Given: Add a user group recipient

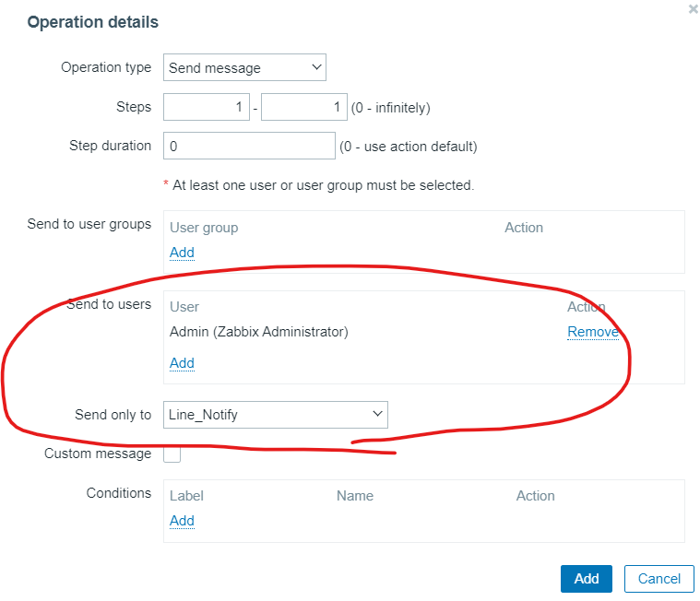Looking at the screenshot, I should click(182, 253).
